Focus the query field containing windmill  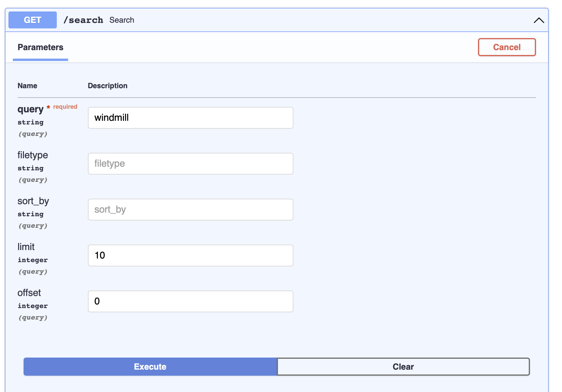(190, 118)
